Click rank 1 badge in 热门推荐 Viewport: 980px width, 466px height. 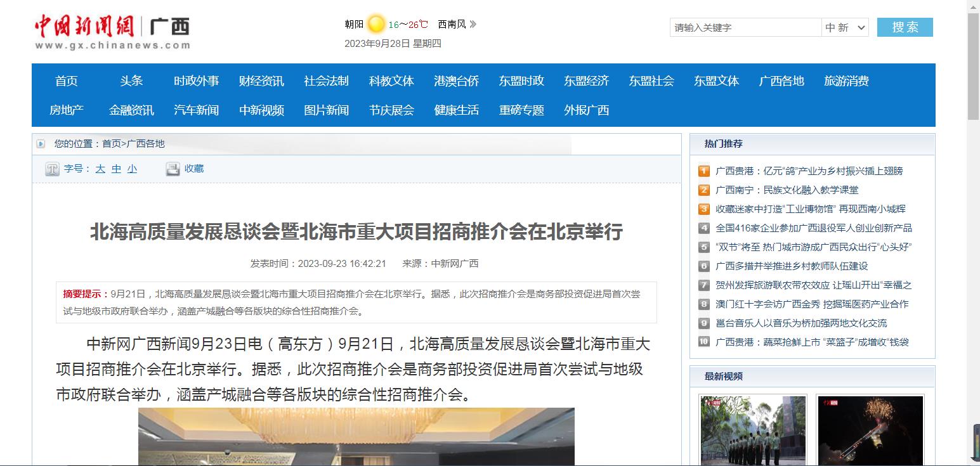pos(704,171)
